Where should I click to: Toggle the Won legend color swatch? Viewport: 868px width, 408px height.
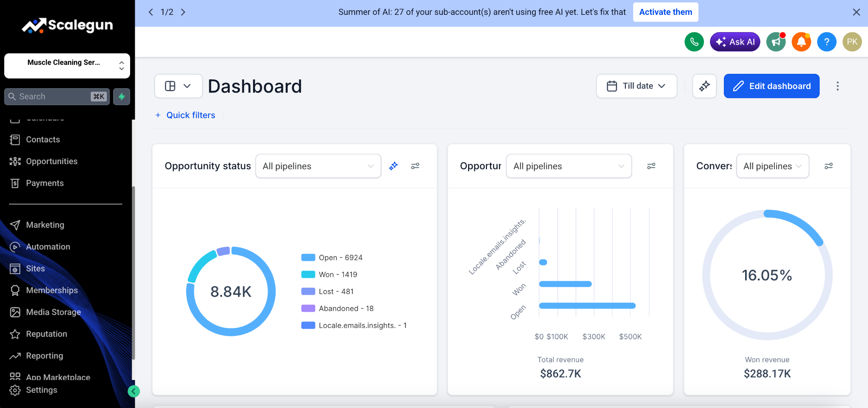click(308, 274)
